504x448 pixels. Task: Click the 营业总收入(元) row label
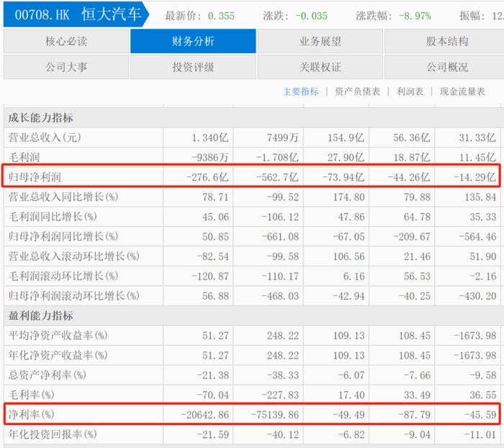45,138
